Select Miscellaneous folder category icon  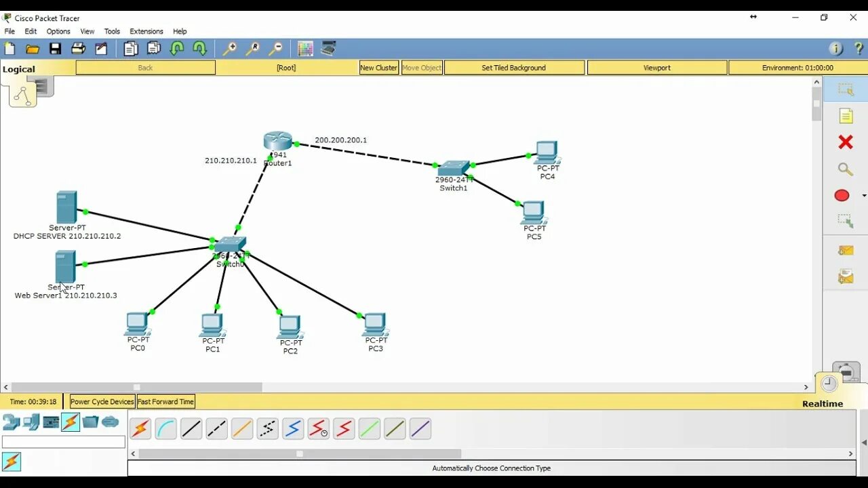[x=90, y=422]
